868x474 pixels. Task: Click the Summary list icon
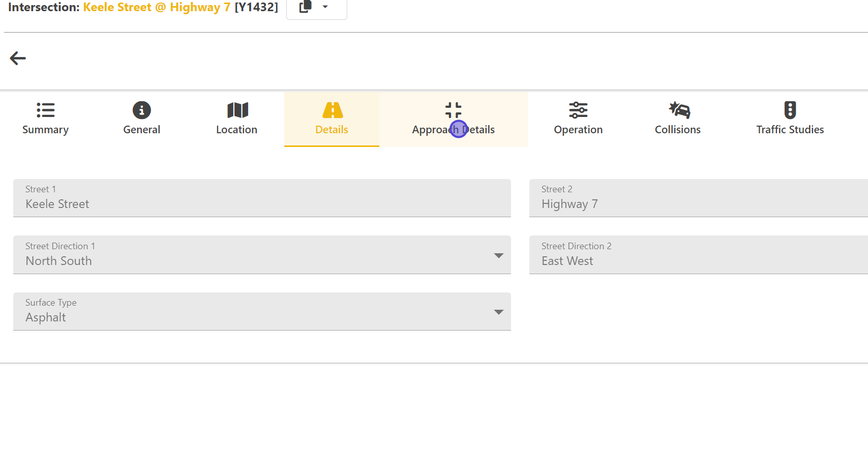(45, 110)
